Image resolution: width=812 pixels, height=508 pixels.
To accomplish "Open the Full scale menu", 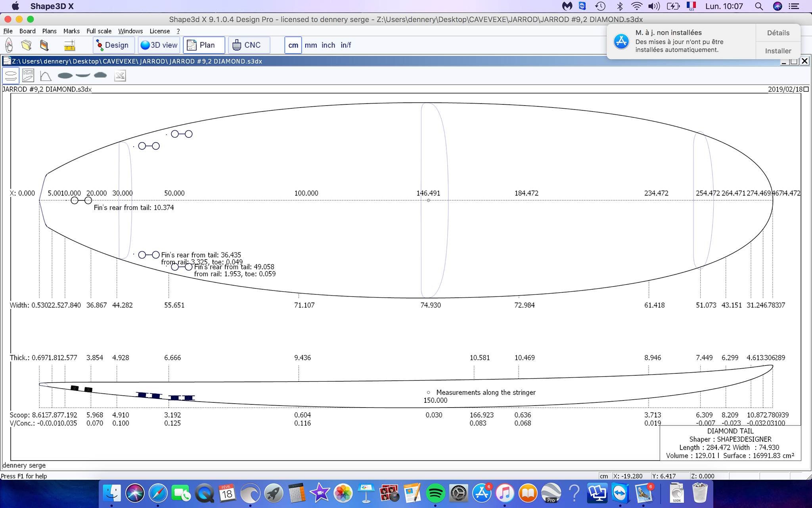I will pyautogui.click(x=99, y=31).
